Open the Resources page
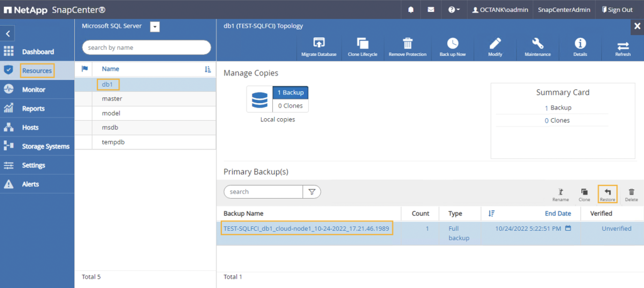Screen dimensions: 644x288 pyautogui.click(x=37, y=70)
